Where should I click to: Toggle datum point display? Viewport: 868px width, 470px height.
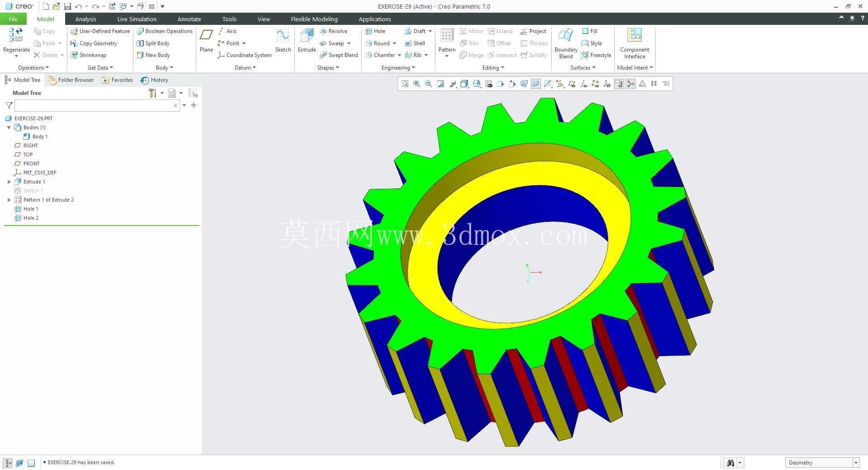[x=595, y=84]
